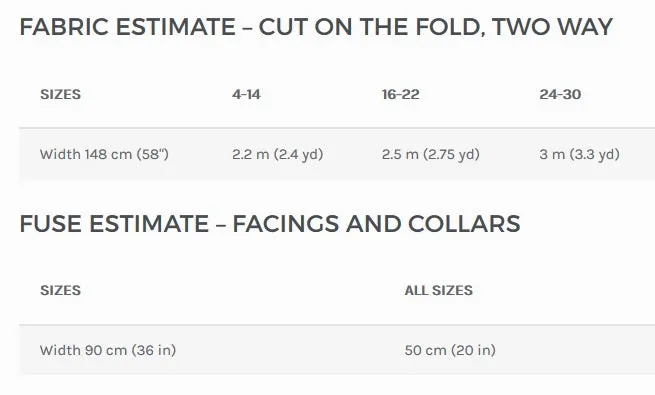This screenshot has height=395, width=655.
Task: Click the 16-22 size column header
Action: click(401, 94)
